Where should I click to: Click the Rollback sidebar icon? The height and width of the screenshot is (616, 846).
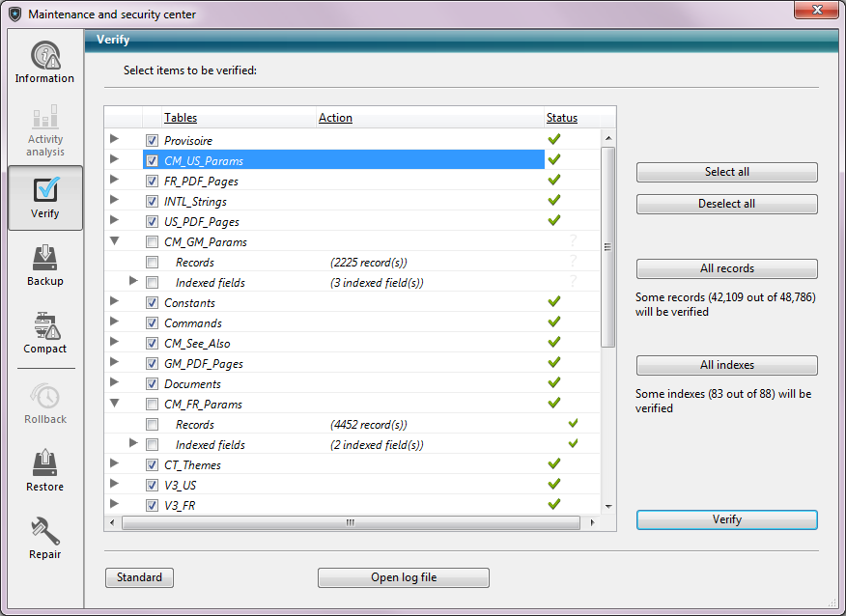(x=44, y=397)
